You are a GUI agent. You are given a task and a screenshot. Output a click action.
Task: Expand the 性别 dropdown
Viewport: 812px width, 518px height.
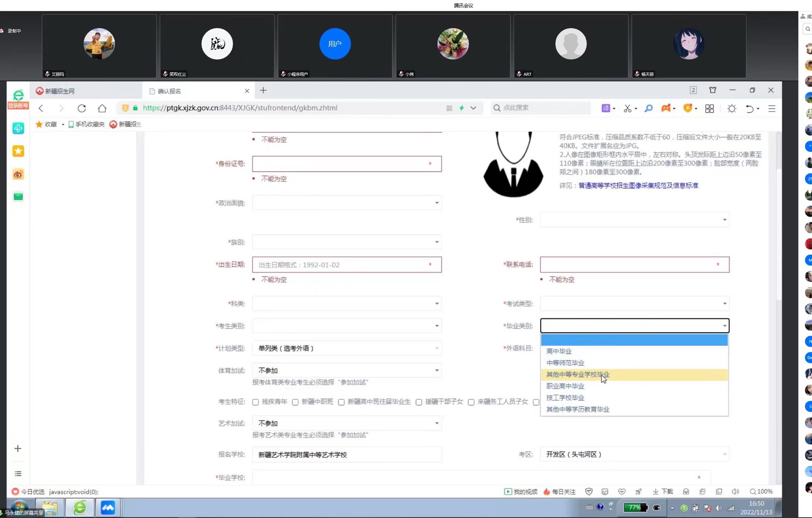point(635,220)
